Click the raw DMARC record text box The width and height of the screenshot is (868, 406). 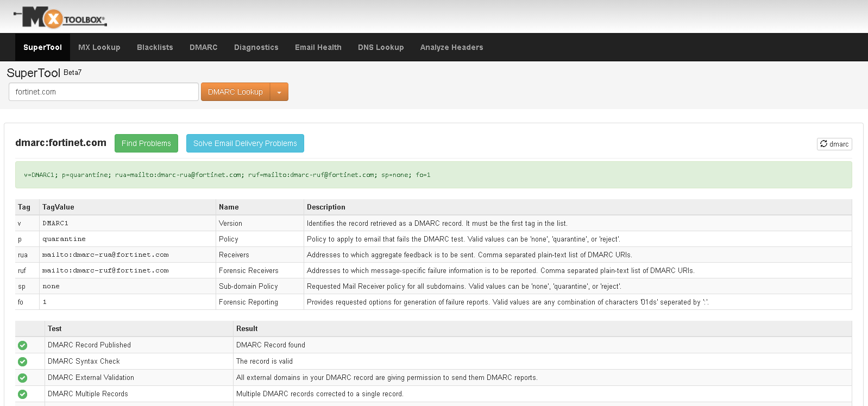(x=433, y=175)
